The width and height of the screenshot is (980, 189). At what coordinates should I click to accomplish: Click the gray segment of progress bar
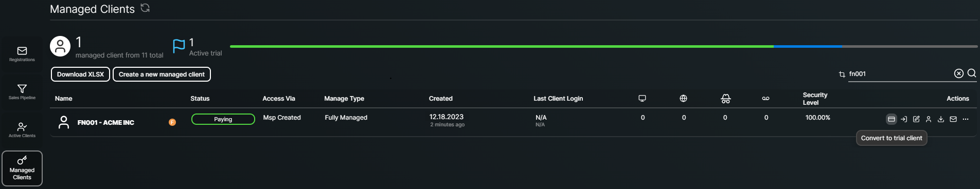(x=910, y=46)
